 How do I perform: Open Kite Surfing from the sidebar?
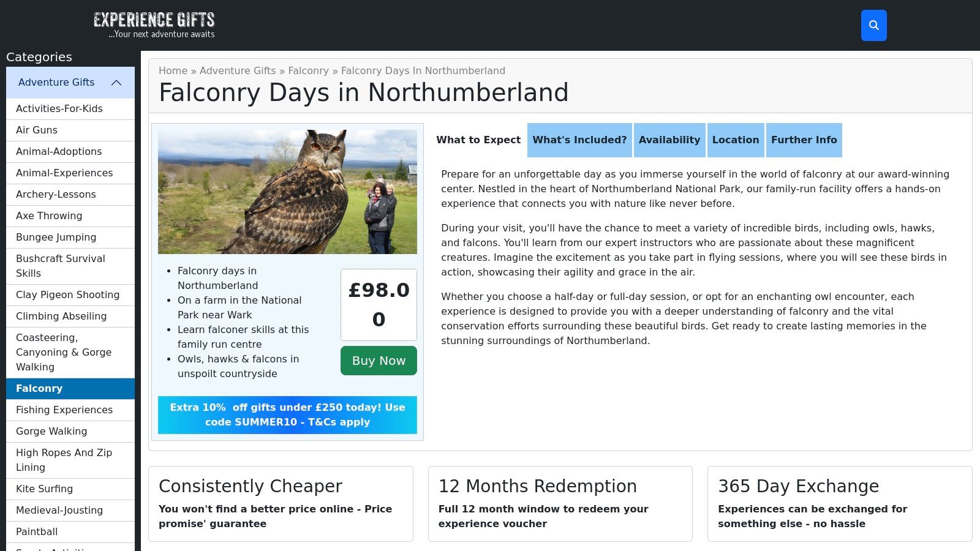click(44, 489)
